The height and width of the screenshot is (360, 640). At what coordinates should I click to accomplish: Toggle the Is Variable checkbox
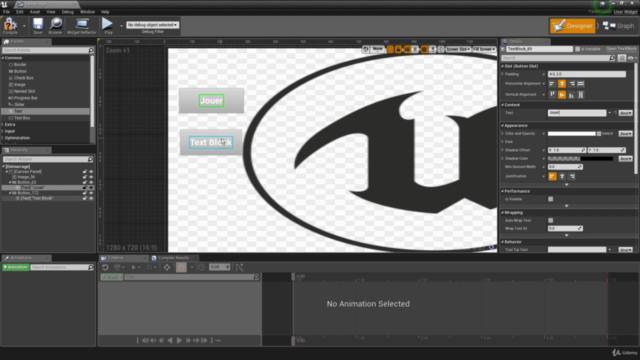(x=578, y=49)
